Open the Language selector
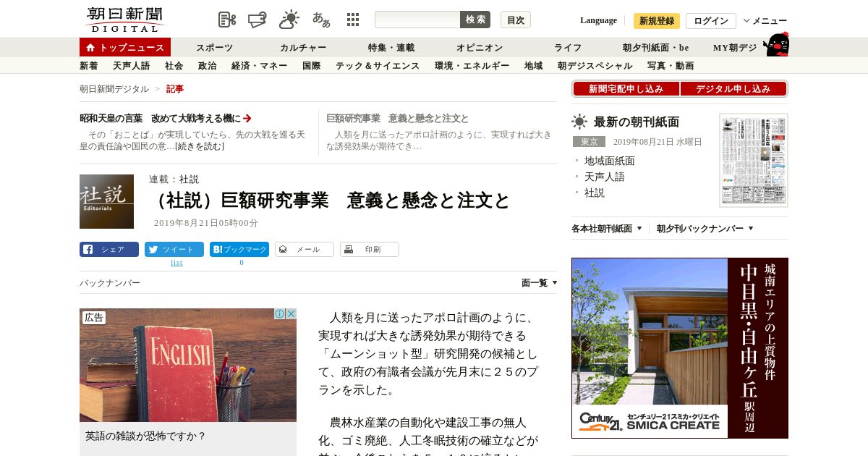Viewport: 868px width, 456px height. coord(598,20)
